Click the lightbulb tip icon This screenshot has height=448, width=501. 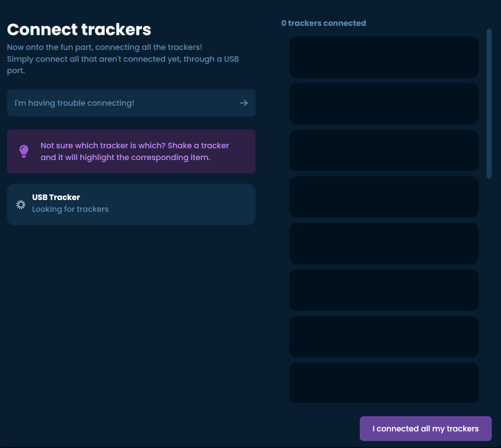pyautogui.click(x=23, y=151)
